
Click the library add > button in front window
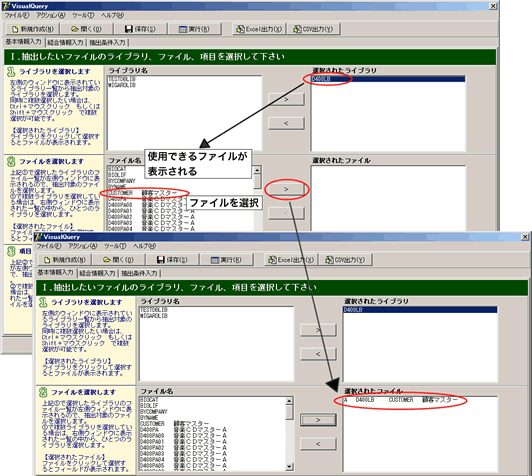coord(318,330)
